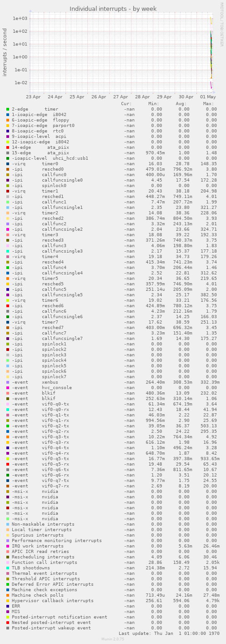Pick the xenbus event legend color box
The image size is (226, 644).
click(8, 382)
